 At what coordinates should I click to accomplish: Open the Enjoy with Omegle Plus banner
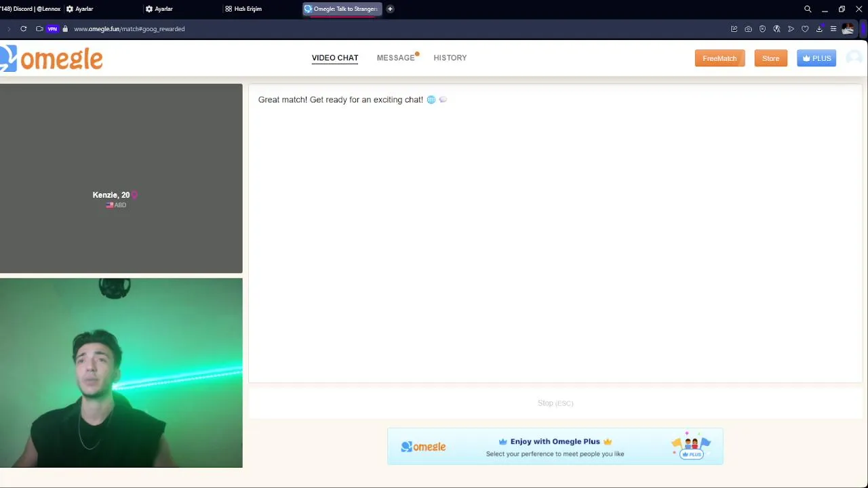click(555, 447)
